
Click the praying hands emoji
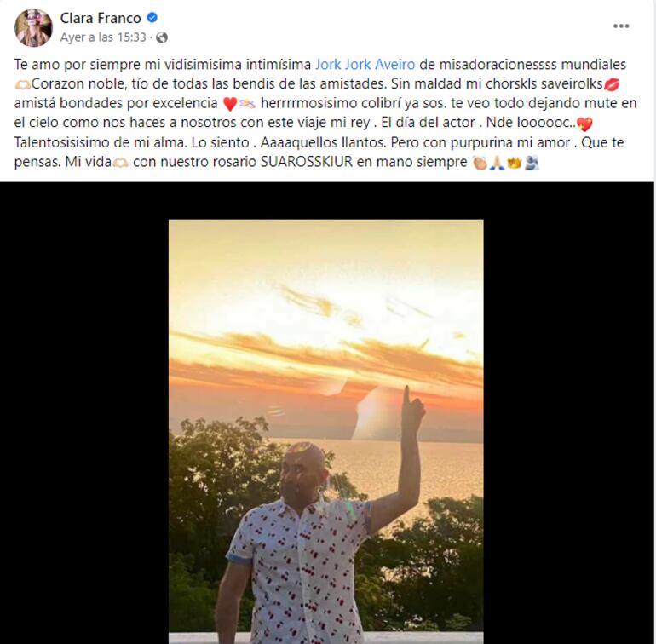497,163
